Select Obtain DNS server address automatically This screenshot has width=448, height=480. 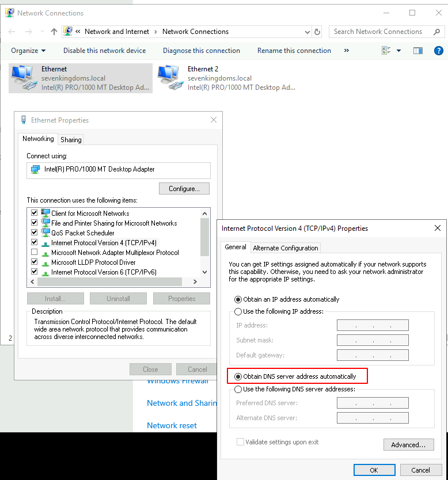tap(295, 376)
